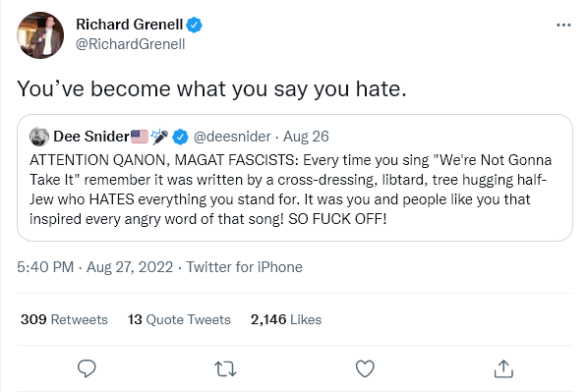588x392 pixels.
Task: Click the Aug 26 quoted tweet date
Action: [306, 137]
